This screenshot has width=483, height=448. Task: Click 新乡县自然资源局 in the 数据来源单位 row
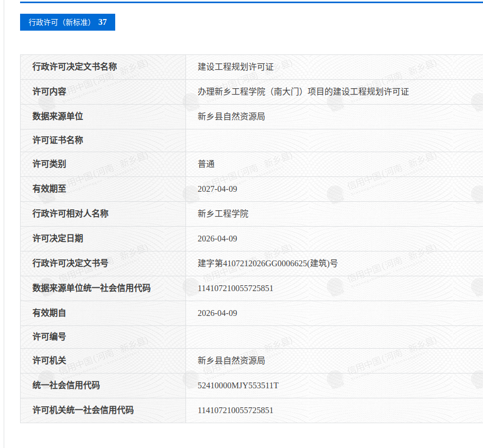(x=231, y=116)
